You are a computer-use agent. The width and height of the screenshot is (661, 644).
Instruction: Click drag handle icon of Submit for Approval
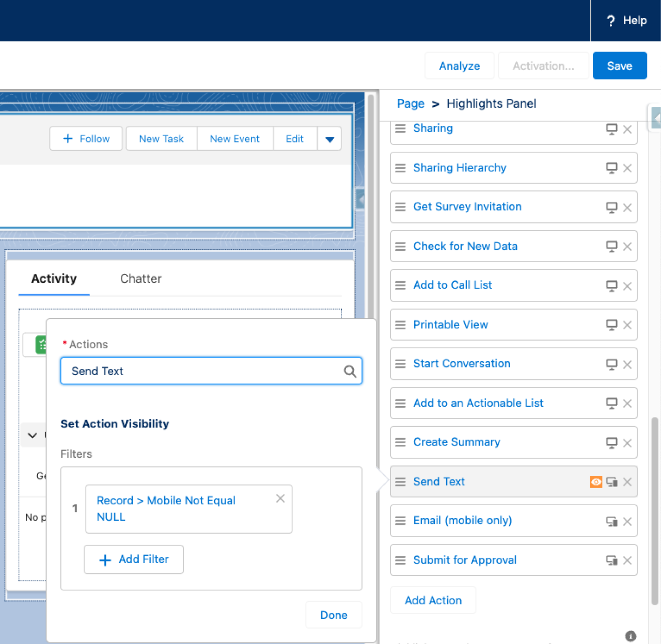coord(400,560)
